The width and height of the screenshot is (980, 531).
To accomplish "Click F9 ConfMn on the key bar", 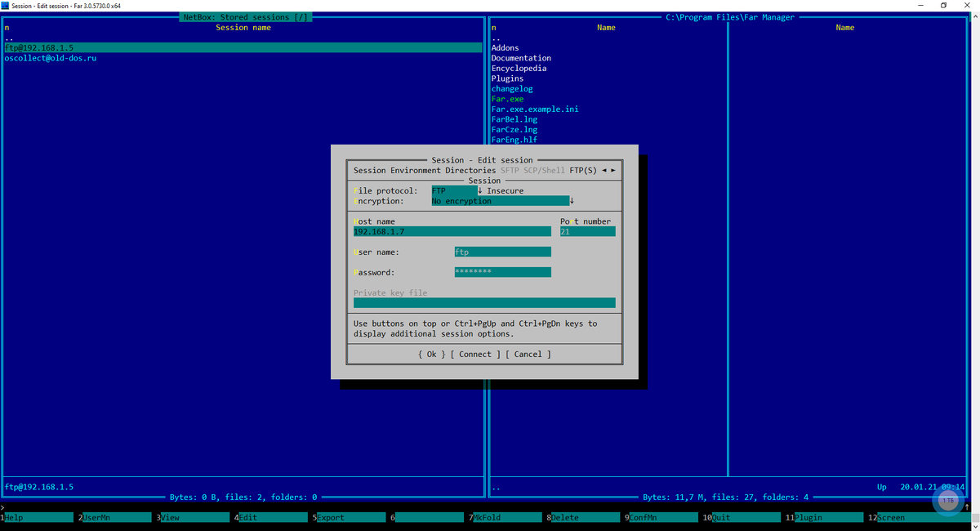I will click(x=661, y=518).
